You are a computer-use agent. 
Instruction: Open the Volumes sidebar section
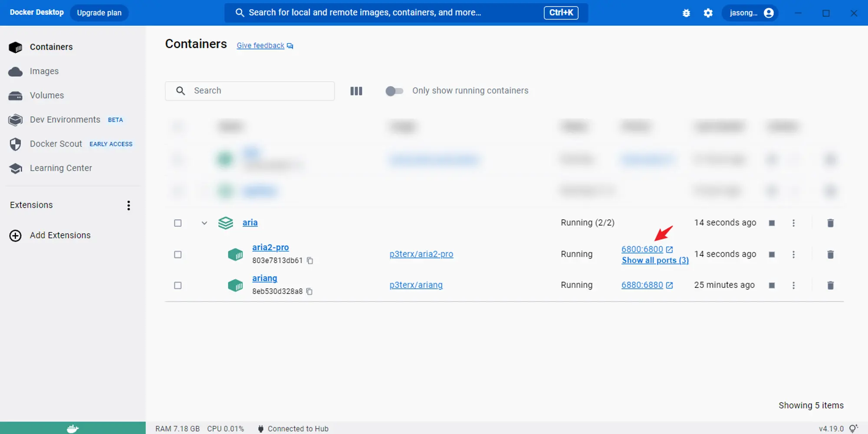(x=47, y=95)
